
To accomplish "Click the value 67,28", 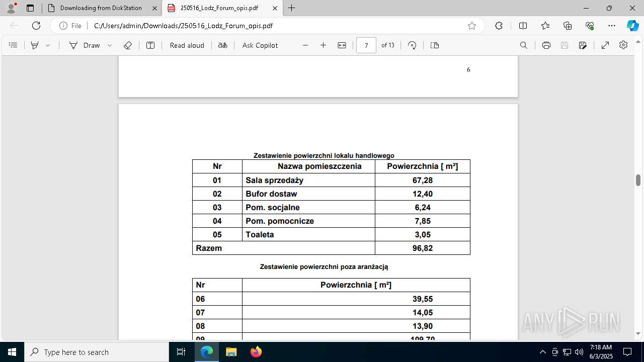I will pyautogui.click(x=423, y=180).
